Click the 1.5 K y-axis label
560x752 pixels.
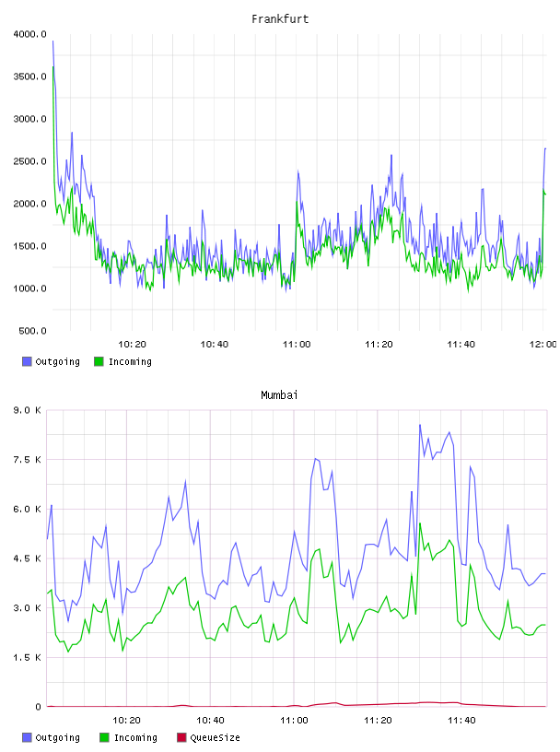(x=28, y=657)
